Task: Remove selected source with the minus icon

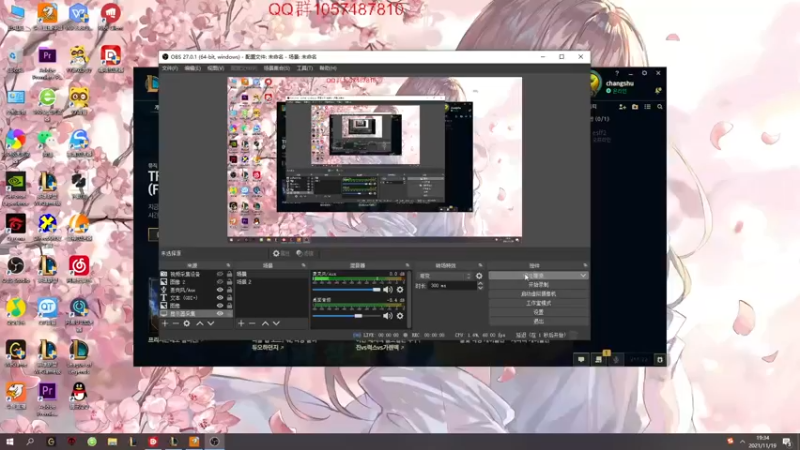Action: [176, 323]
